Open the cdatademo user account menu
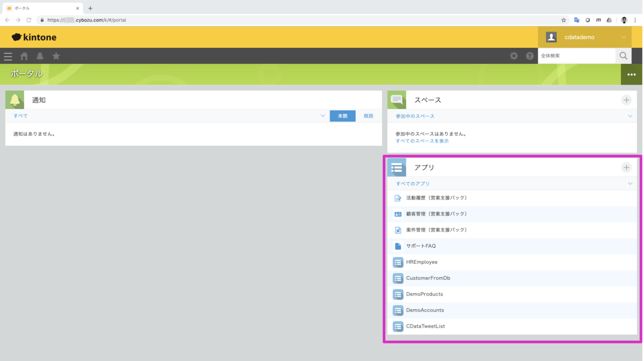This screenshot has height=361, width=644. [585, 37]
